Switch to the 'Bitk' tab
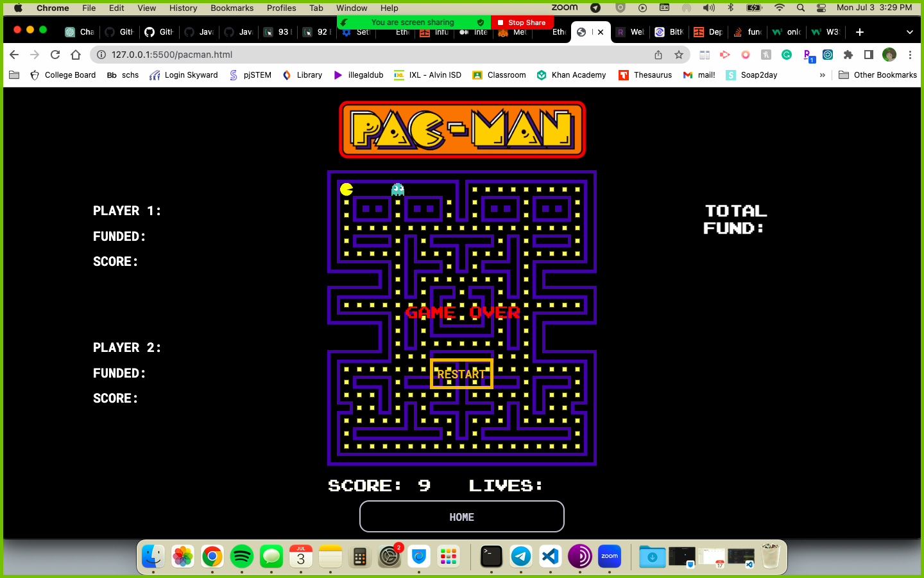The height and width of the screenshot is (578, 924). pos(669,32)
